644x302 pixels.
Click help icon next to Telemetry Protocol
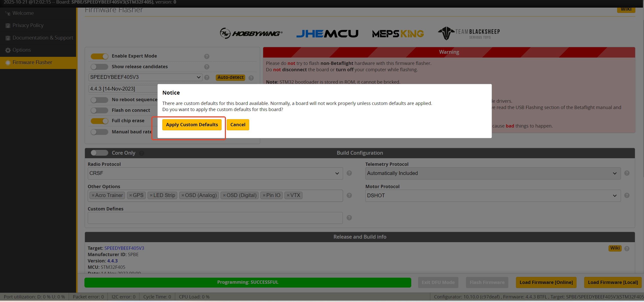[627, 173]
